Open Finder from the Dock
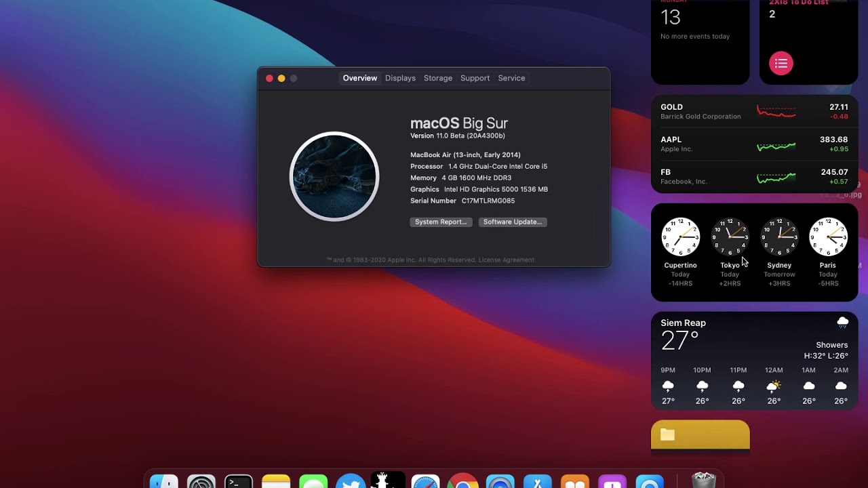Screen dimensions: 868x488 pyautogui.click(x=164, y=481)
